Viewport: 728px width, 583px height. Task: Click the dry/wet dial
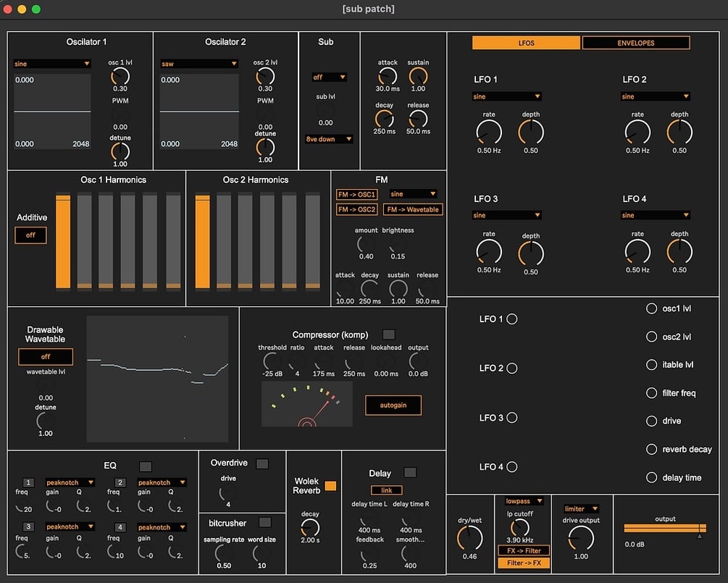pyautogui.click(x=470, y=538)
